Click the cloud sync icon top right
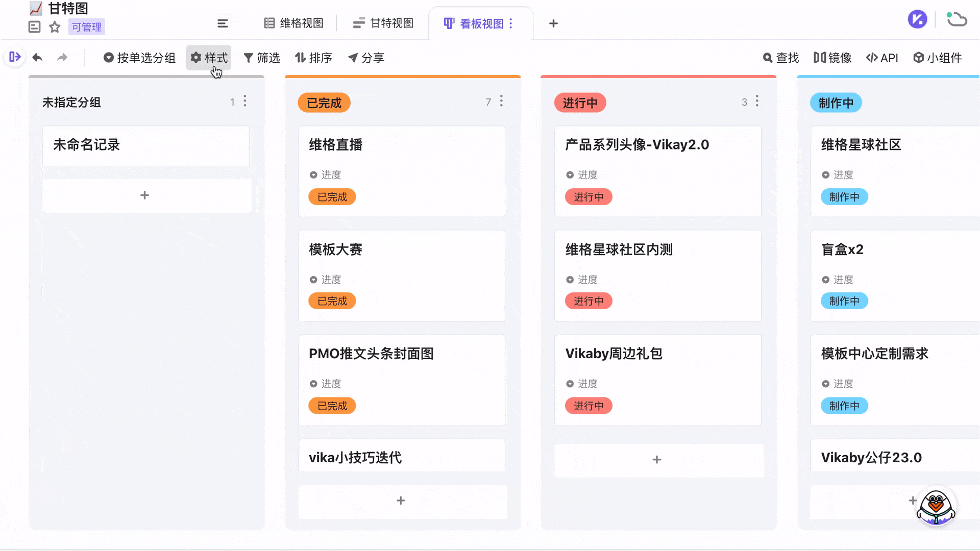The image size is (980, 551). (x=958, y=19)
